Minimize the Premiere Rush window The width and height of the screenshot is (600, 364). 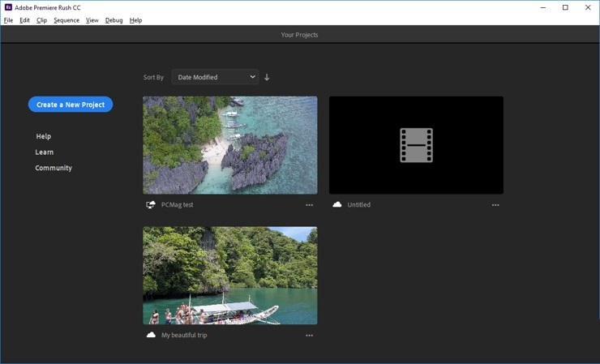coord(543,7)
